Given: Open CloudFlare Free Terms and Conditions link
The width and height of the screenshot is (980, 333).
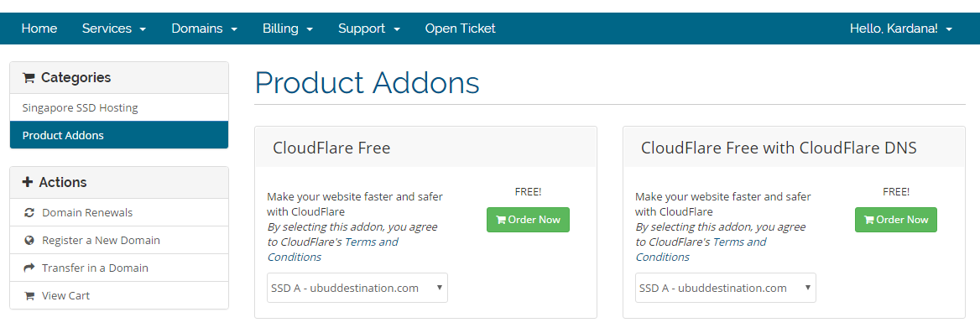Looking at the screenshot, I should pyautogui.click(x=333, y=249).
